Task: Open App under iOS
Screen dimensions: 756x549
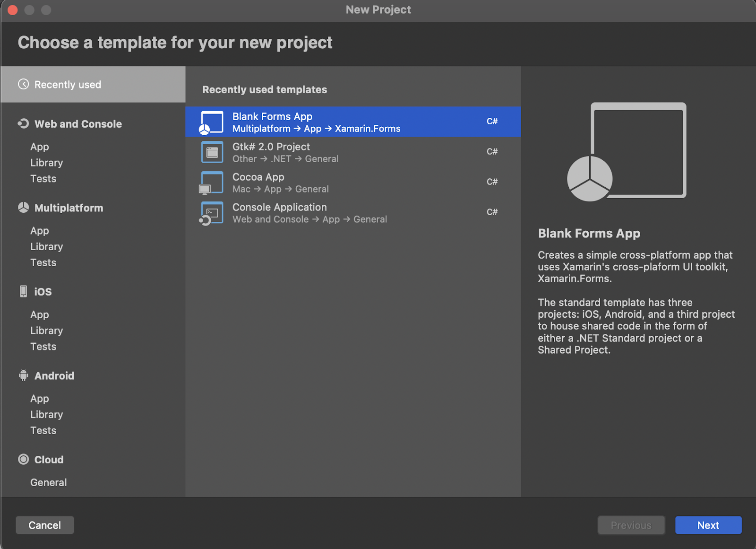Action: click(x=40, y=314)
